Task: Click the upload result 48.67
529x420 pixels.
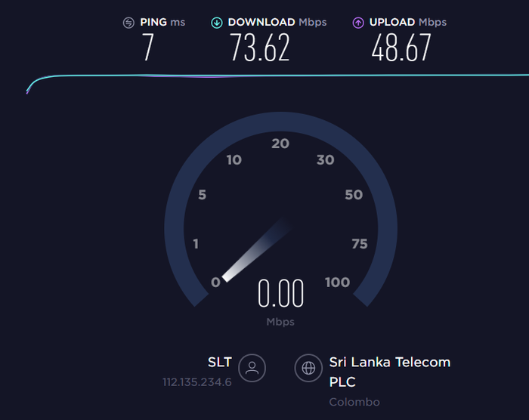Action: click(x=401, y=48)
